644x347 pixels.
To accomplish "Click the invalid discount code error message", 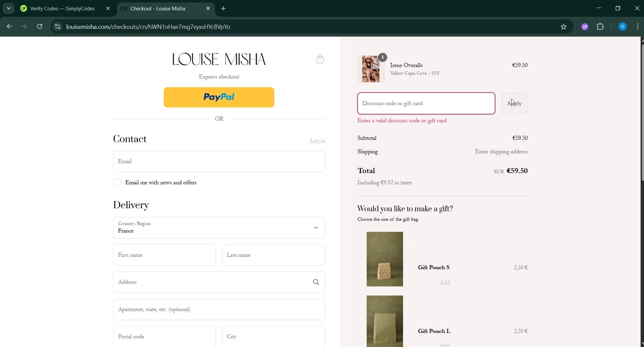I will coord(402,121).
